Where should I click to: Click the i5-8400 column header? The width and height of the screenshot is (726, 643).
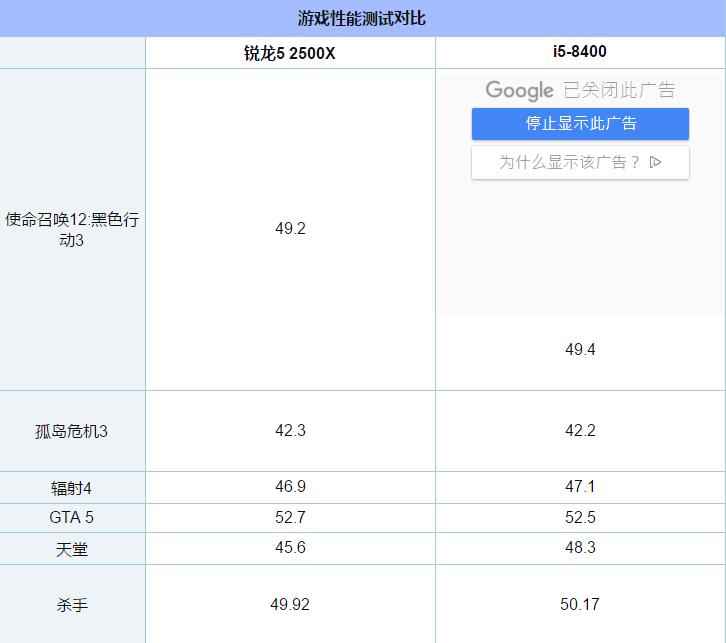(x=580, y=52)
